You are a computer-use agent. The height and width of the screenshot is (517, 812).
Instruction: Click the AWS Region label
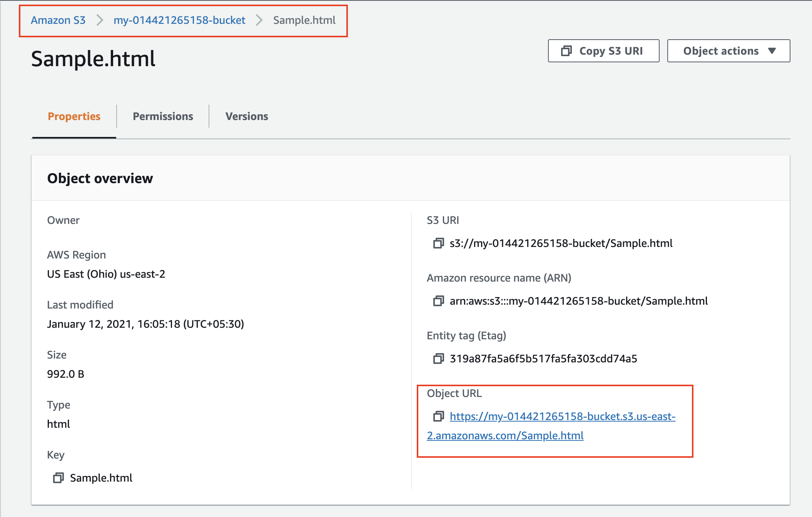(76, 255)
